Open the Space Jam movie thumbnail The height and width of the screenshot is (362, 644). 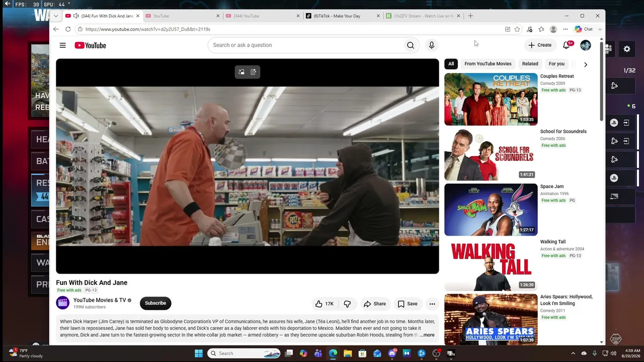(x=491, y=210)
